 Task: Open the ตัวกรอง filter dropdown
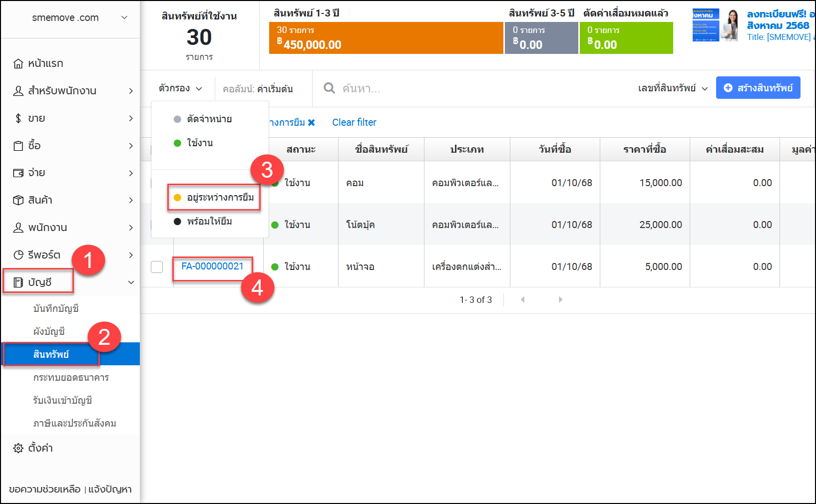[180, 88]
